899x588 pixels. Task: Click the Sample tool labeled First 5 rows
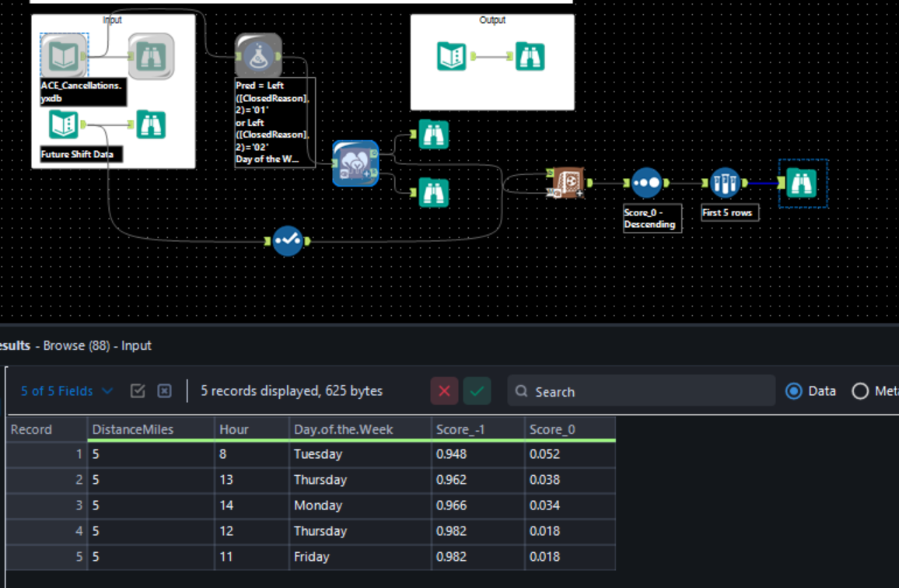pyautogui.click(x=724, y=181)
